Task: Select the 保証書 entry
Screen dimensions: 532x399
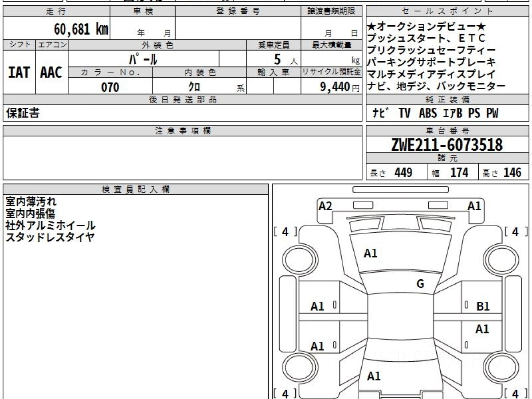Action: 22,113
